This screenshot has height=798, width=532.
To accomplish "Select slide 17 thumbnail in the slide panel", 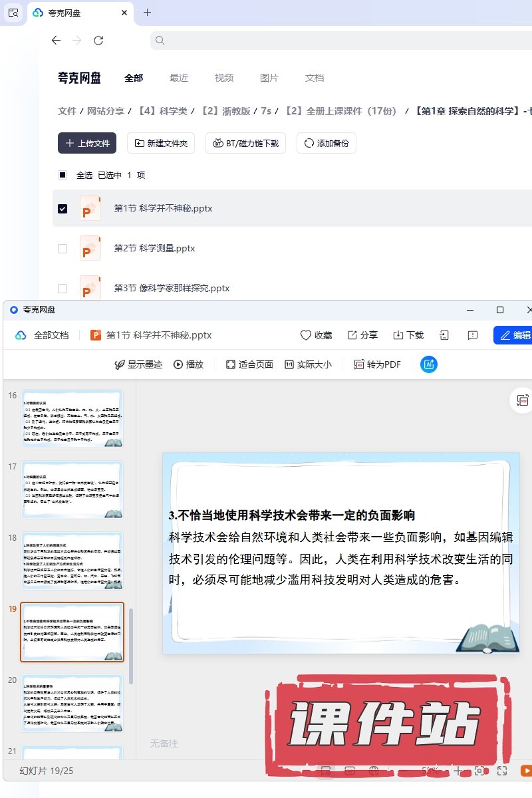I will point(72,490).
